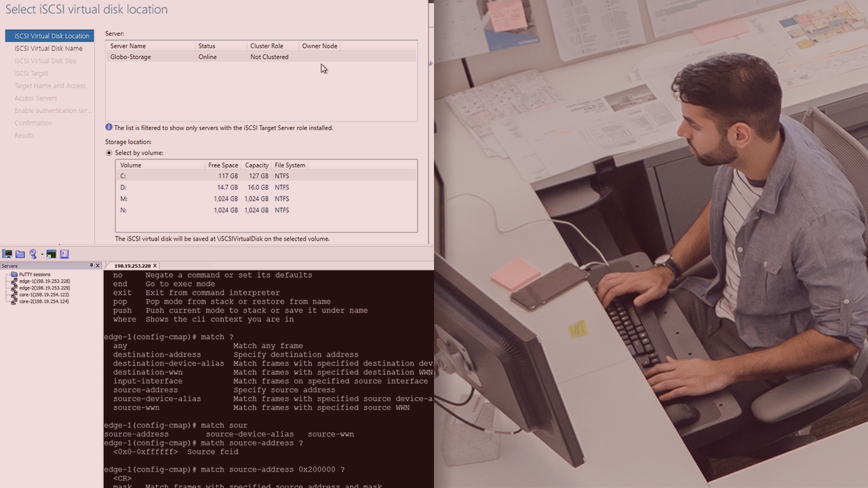Image resolution: width=868 pixels, height=488 pixels.
Task: Switch to the 198.19.253.228 tab
Action: pos(132,266)
